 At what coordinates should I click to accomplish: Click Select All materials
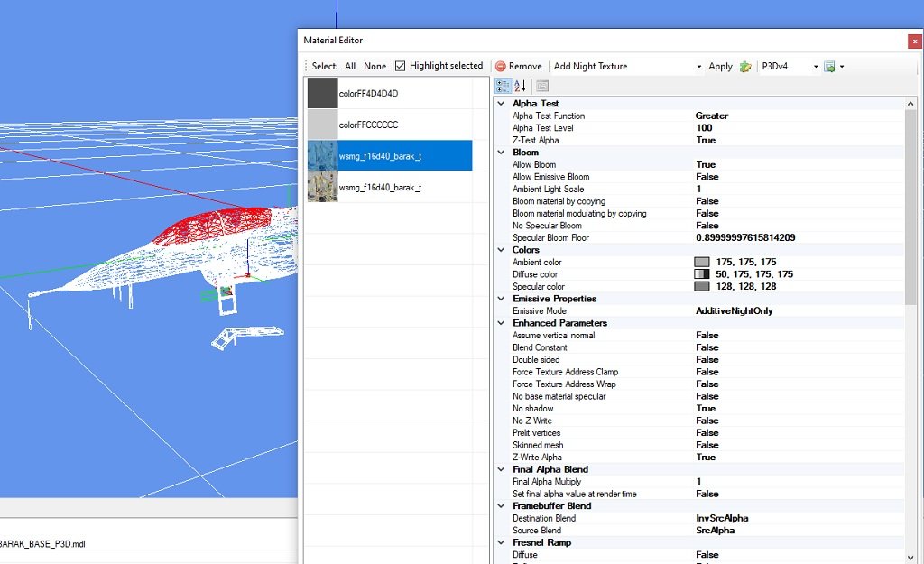point(350,66)
